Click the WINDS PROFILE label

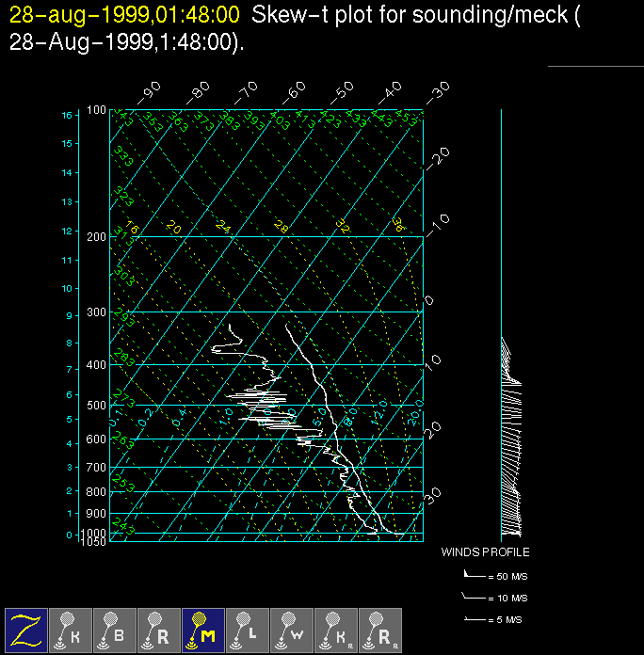coord(485,552)
